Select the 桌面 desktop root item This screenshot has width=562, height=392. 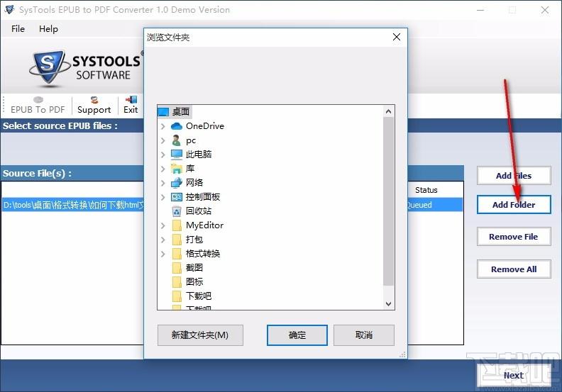175,112
